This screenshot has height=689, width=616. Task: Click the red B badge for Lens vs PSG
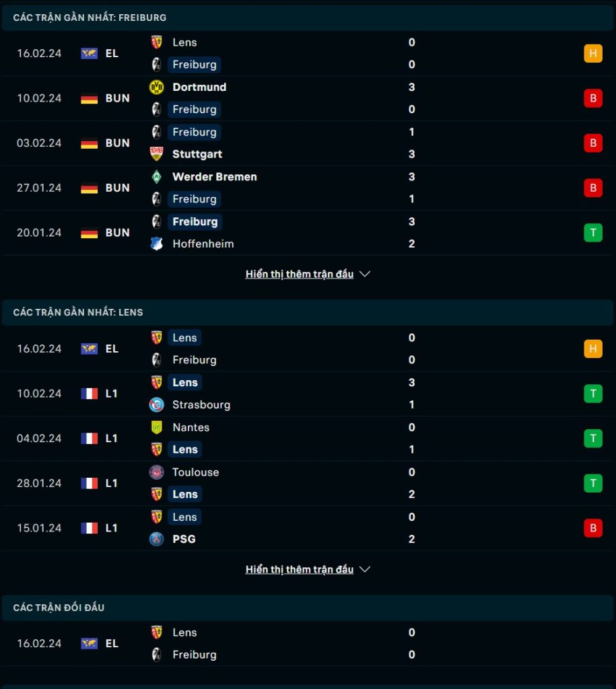point(592,528)
